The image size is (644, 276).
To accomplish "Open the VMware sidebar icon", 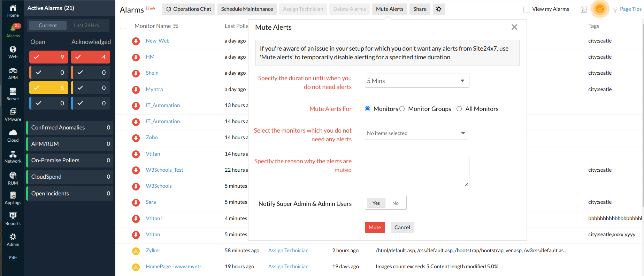I will 13,114.
